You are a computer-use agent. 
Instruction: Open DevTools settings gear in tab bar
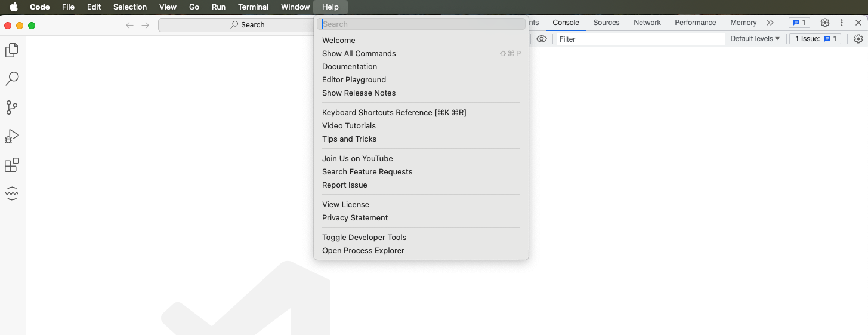click(825, 23)
